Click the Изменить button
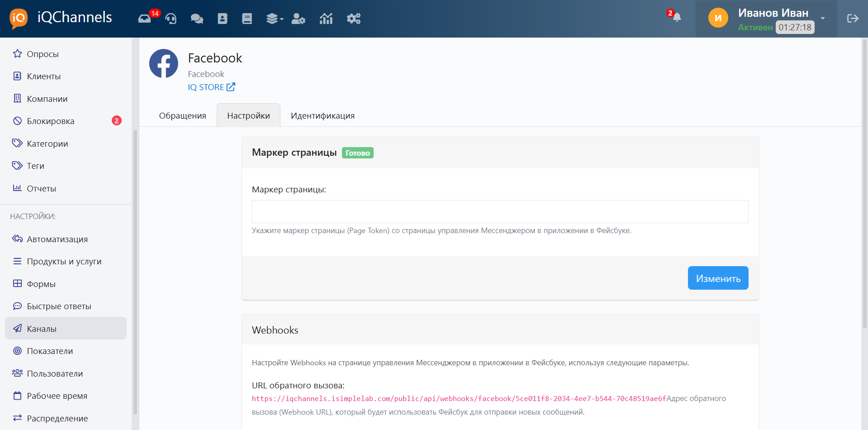This screenshot has width=868, height=430. 718,278
